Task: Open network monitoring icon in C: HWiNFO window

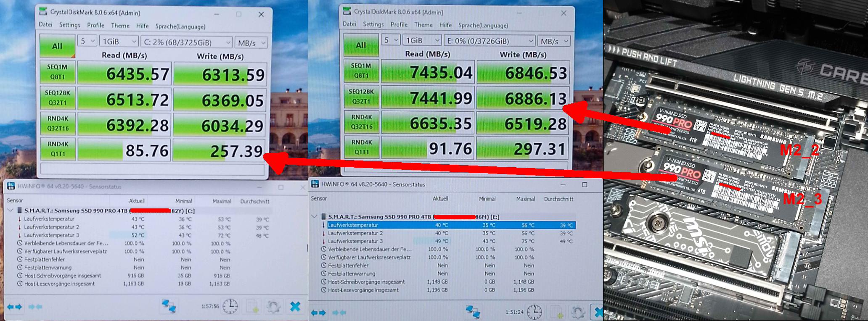Action: (169, 306)
